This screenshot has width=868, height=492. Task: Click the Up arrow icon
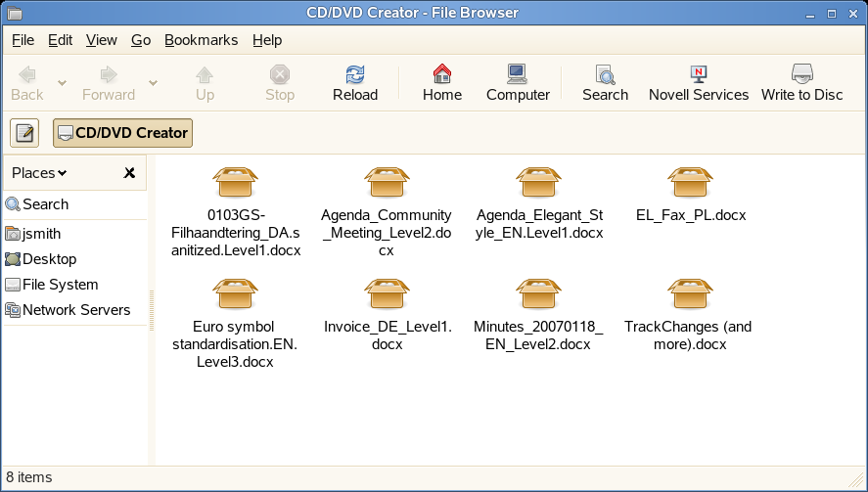pos(205,74)
